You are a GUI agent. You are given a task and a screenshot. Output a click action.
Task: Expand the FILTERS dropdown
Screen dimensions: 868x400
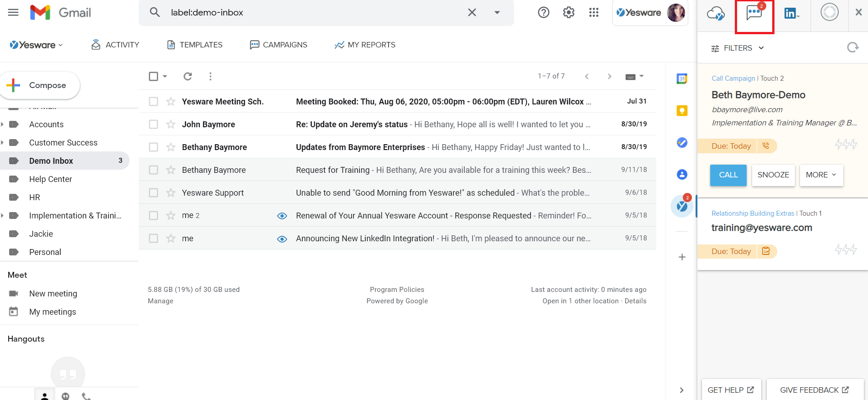[738, 48]
